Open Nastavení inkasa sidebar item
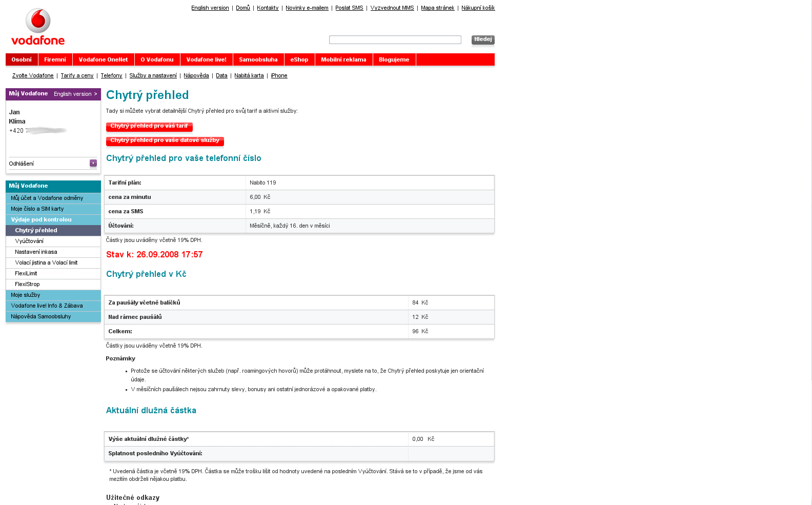The width and height of the screenshot is (812, 505). pyautogui.click(x=53, y=252)
